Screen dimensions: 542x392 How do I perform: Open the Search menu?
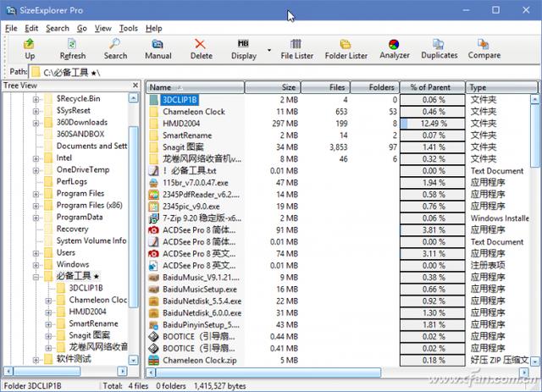[58, 28]
